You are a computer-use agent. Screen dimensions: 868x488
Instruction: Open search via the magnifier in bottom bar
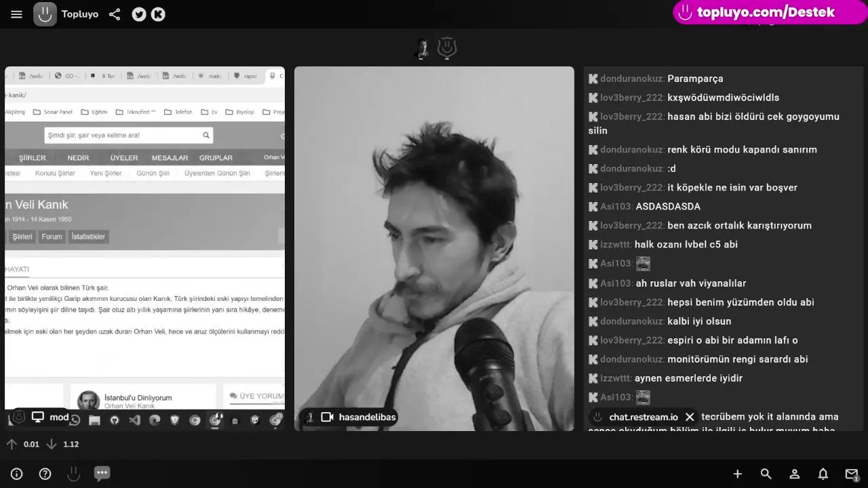[x=766, y=474]
